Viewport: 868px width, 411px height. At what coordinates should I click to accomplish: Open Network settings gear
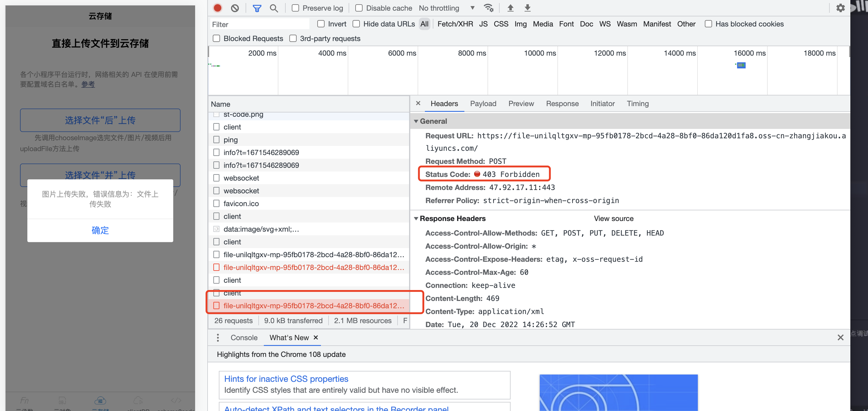(x=840, y=8)
